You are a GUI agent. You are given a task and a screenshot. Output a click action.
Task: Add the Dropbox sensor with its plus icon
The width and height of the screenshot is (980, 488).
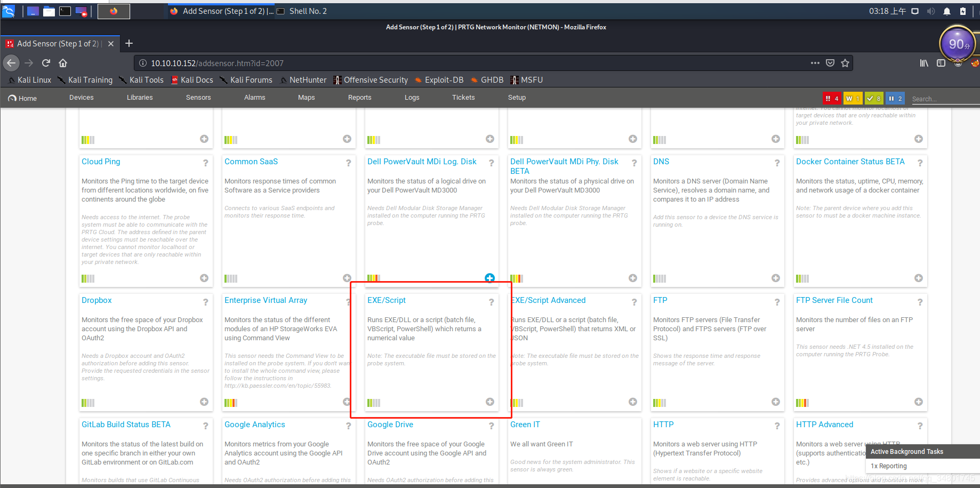[x=204, y=402]
